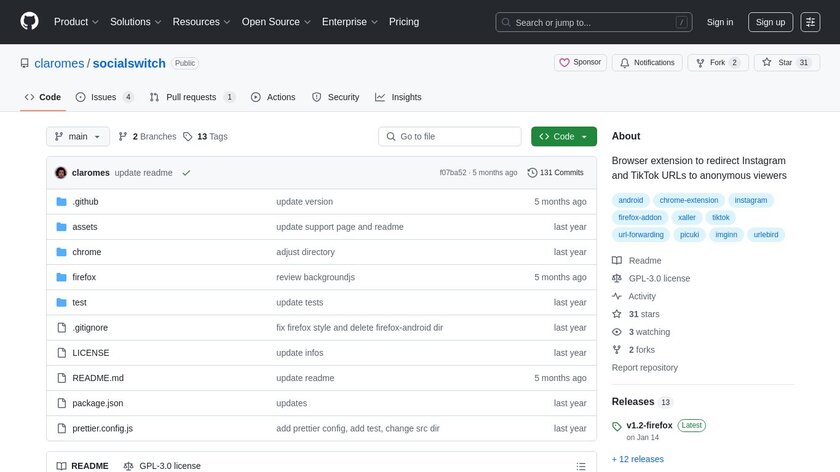Open the README outline list icon
The width and height of the screenshot is (840, 472).
581,466
